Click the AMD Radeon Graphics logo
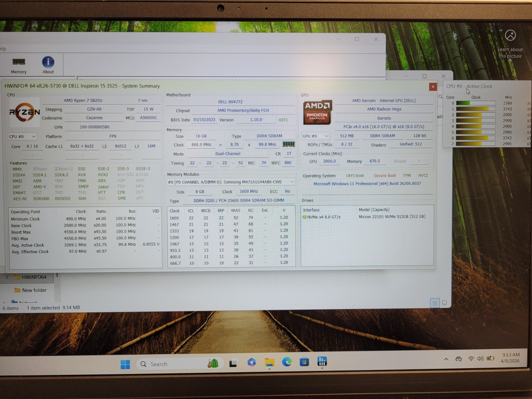Image resolution: width=532 pixels, height=399 pixels. click(317, 113)
